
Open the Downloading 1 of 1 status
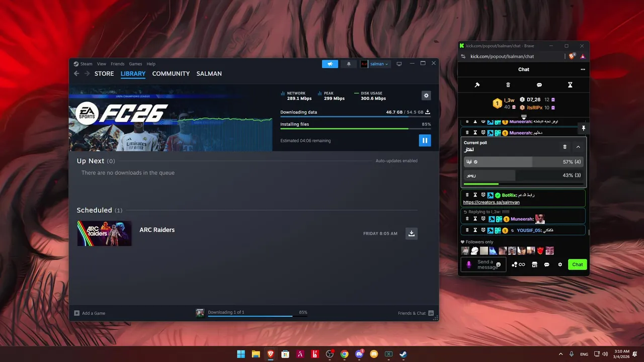click(252, 313)
